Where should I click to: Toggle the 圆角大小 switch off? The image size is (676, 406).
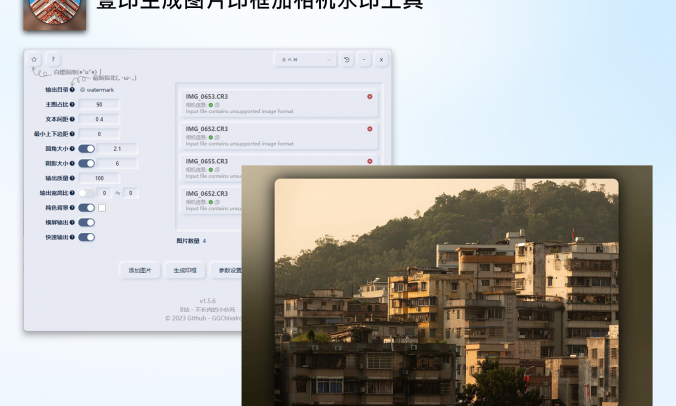pyautogui.click(x=87, y=149)
